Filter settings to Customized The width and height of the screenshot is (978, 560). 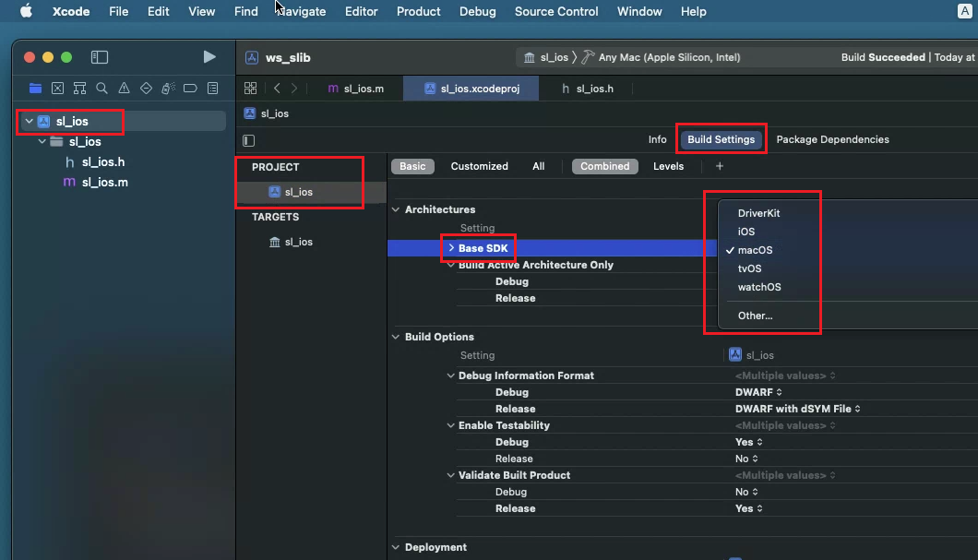(479, 166)
